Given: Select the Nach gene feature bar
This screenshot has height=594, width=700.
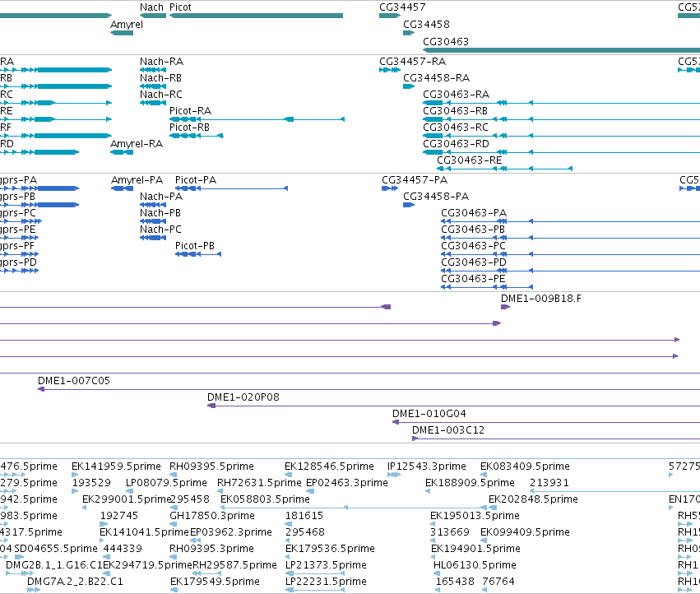Looking at the screenshot, I should (153, 16).
